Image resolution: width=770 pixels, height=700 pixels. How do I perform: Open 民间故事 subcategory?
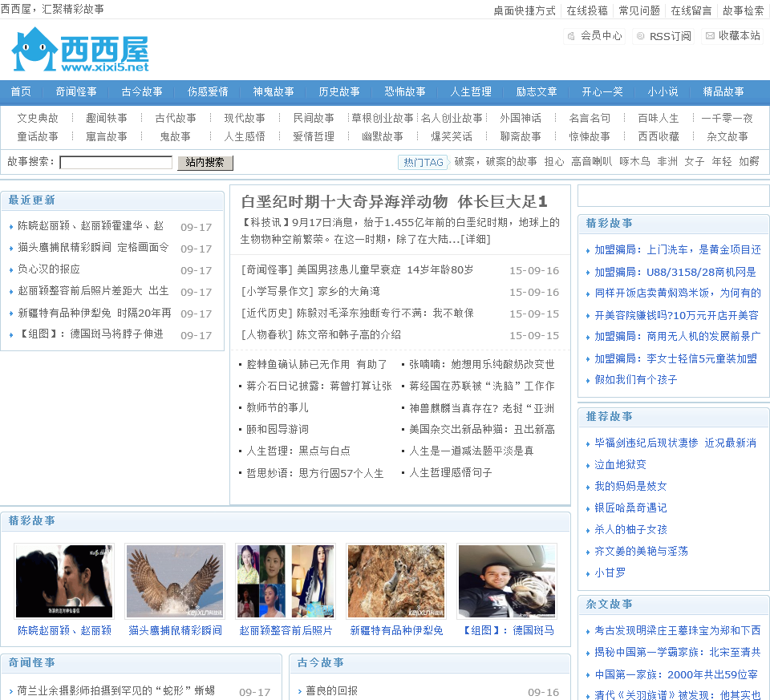(x=314, y=119)
